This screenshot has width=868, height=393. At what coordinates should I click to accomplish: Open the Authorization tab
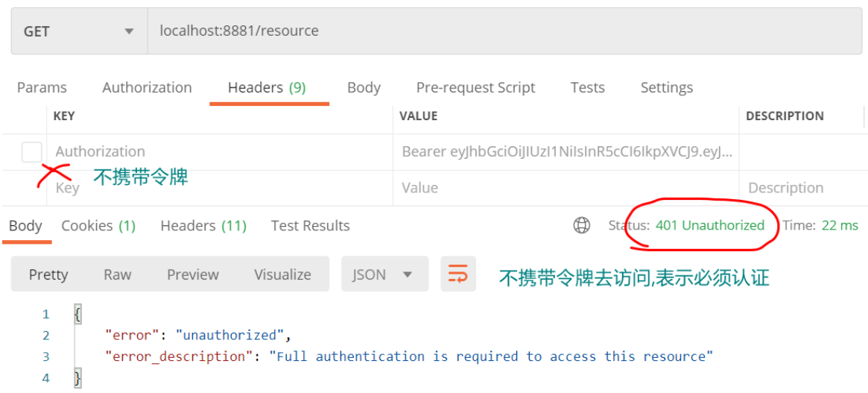[147, 87]
